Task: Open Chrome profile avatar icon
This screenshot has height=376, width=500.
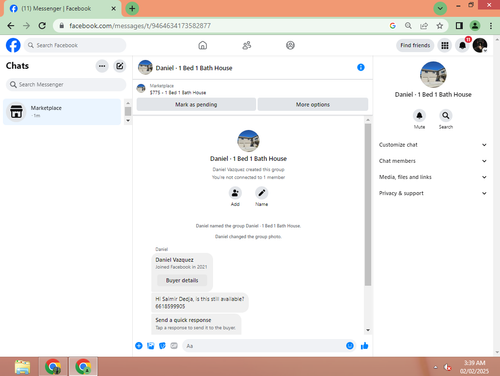Action: (475, 26)
